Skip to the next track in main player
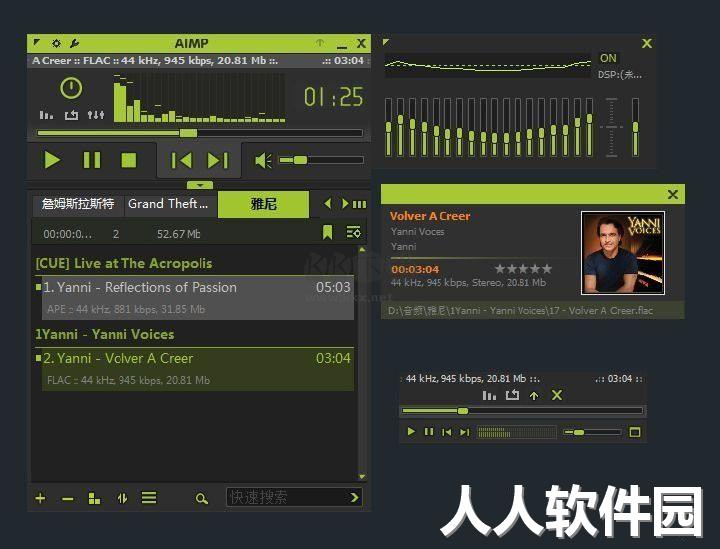Viewport: 720px width, 549px height. pos(218,161)
